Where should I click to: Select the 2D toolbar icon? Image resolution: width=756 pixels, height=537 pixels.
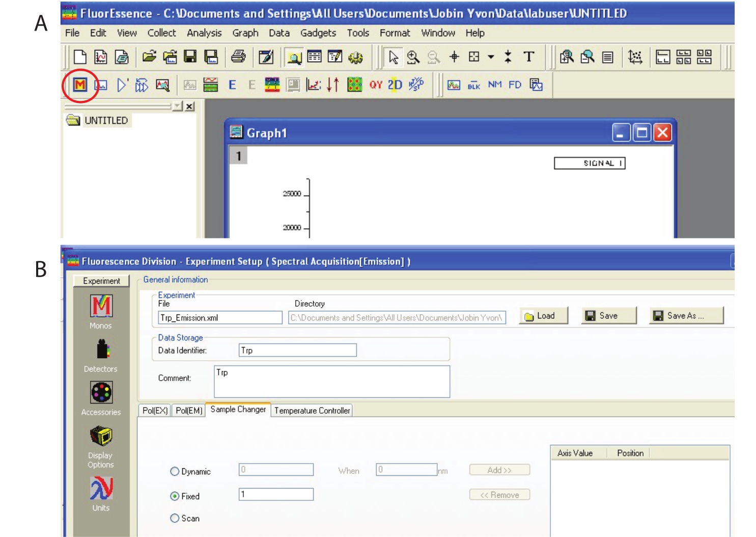pyautogui.click(x=395, y=85)
